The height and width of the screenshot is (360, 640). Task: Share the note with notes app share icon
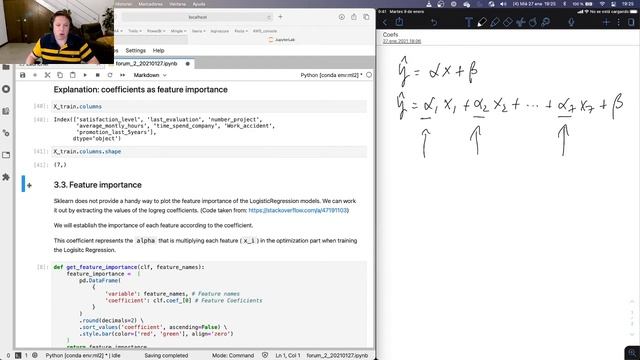[x=400, y=22]
